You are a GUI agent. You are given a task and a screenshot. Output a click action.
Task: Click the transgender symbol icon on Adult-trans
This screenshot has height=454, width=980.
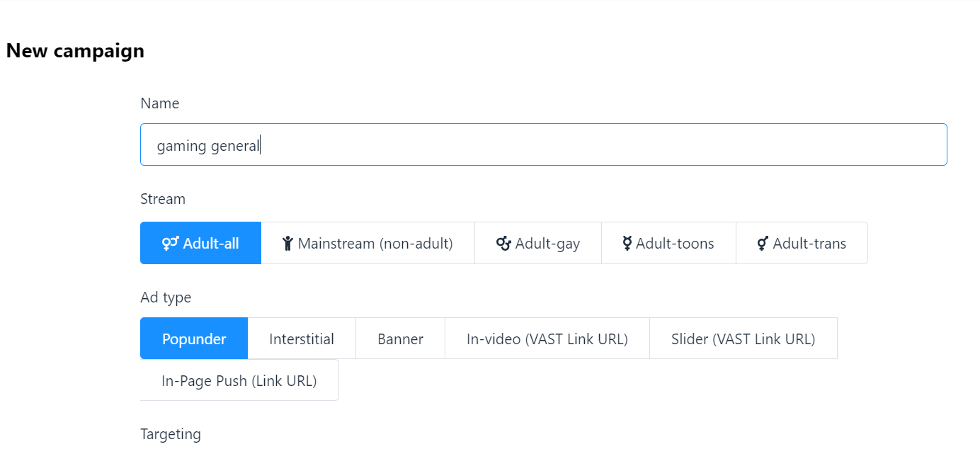point(763,244)
